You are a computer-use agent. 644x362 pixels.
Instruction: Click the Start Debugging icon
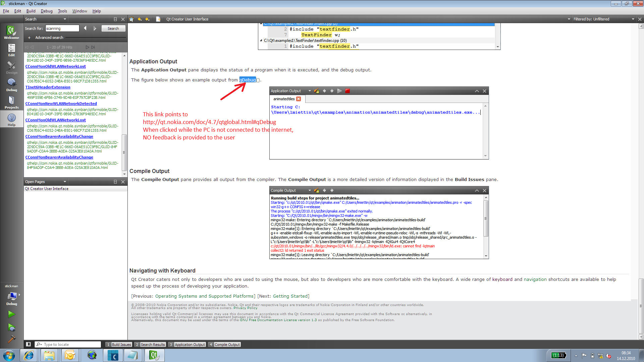11,327
